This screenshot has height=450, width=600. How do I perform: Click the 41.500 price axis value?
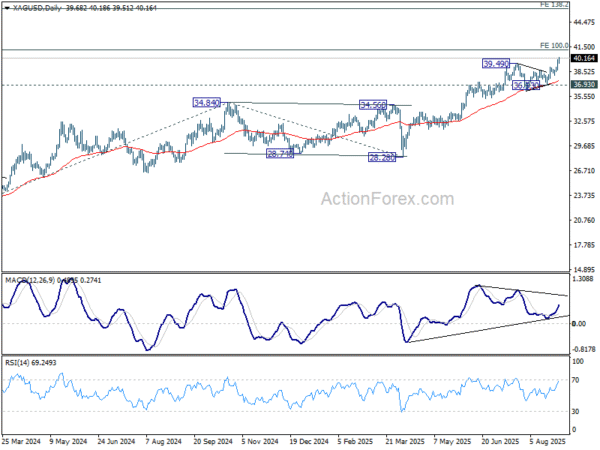(584, 47)
